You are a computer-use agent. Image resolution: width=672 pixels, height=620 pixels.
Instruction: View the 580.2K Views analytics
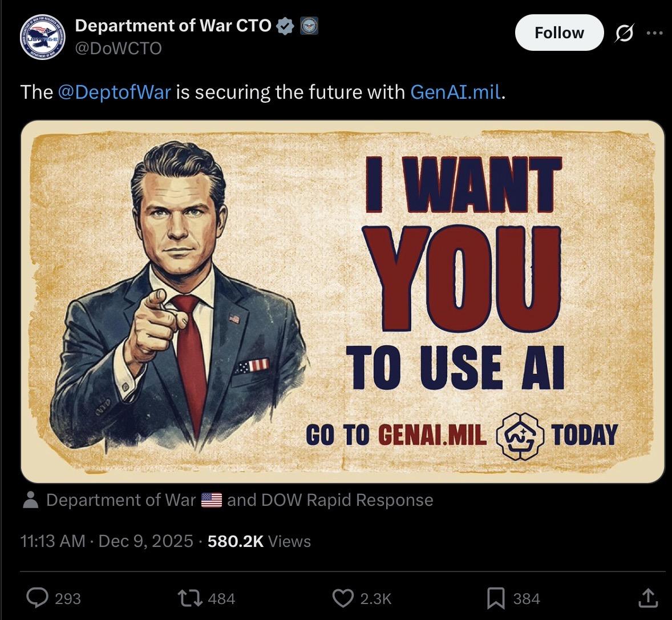click(x=260, y=541)
